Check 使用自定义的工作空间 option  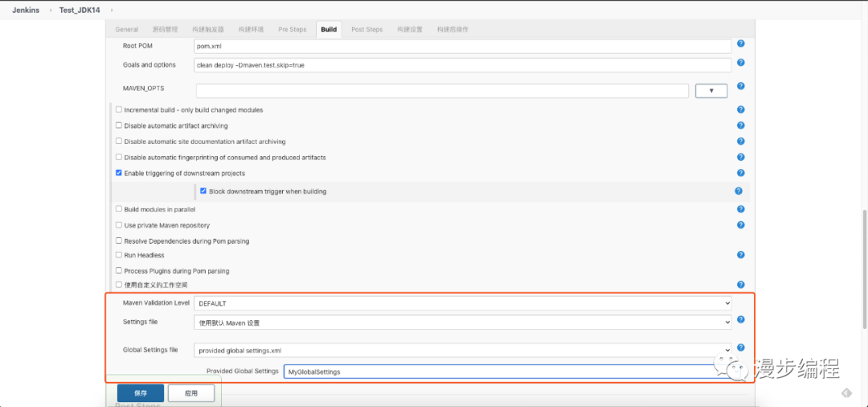point(119,285)
